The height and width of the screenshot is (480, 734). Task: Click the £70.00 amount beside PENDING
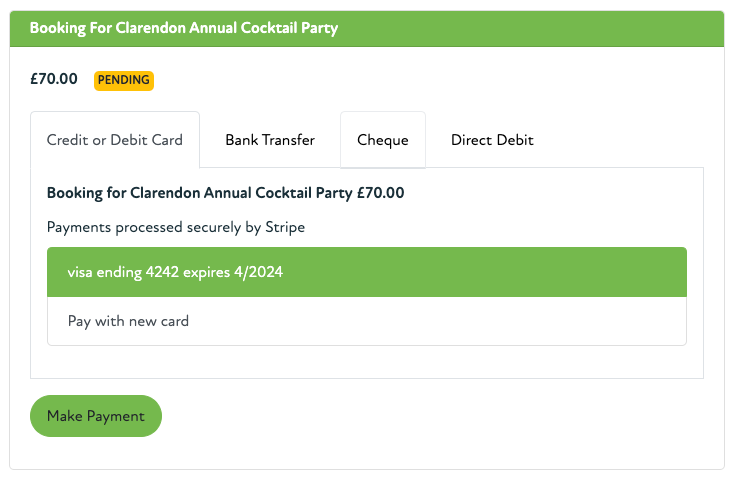(54, 79)
